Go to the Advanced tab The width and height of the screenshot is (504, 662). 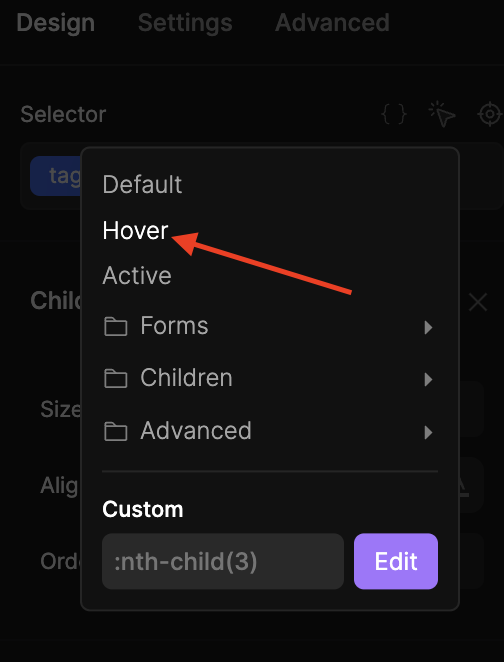tap(332, 23)
